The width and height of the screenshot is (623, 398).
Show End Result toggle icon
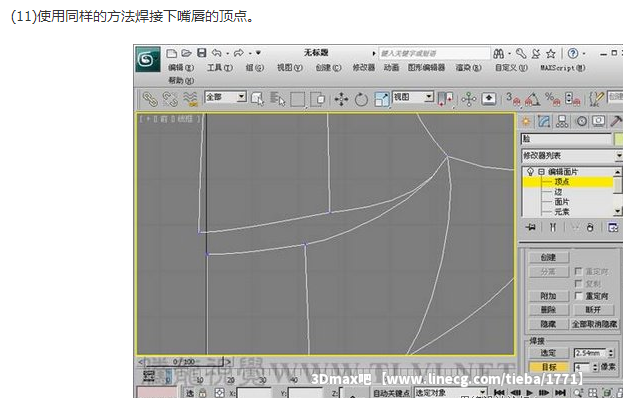tap(553, 227)
